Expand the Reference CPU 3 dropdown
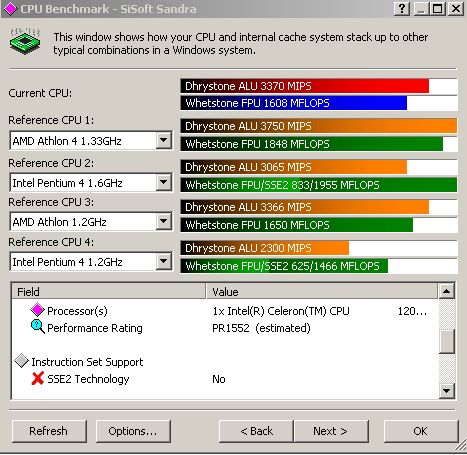467x455 pixels. 164,221
